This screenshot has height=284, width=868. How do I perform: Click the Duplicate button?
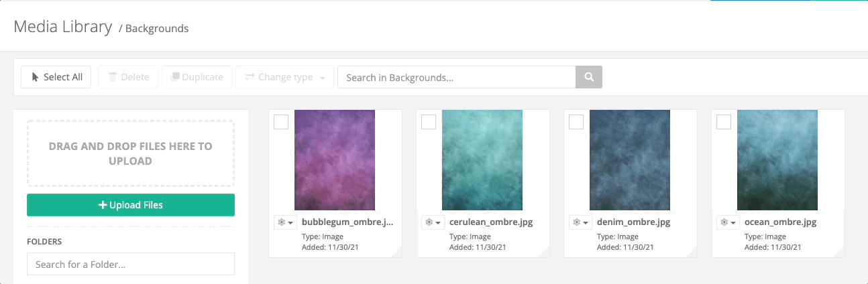coord(197,77)
